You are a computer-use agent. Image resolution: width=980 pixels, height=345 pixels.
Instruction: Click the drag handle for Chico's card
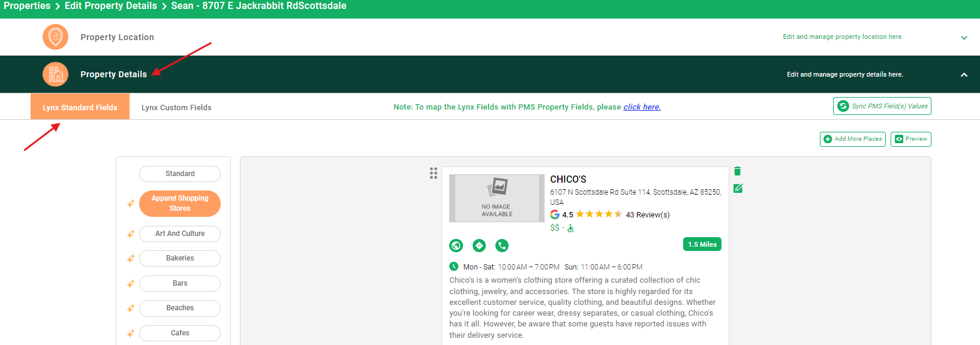click(434, 173)
